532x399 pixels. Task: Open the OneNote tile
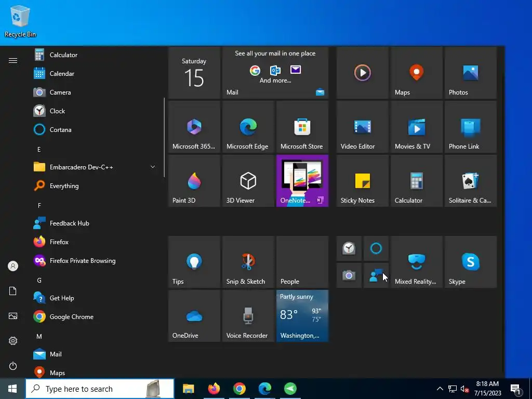[302, 181]
